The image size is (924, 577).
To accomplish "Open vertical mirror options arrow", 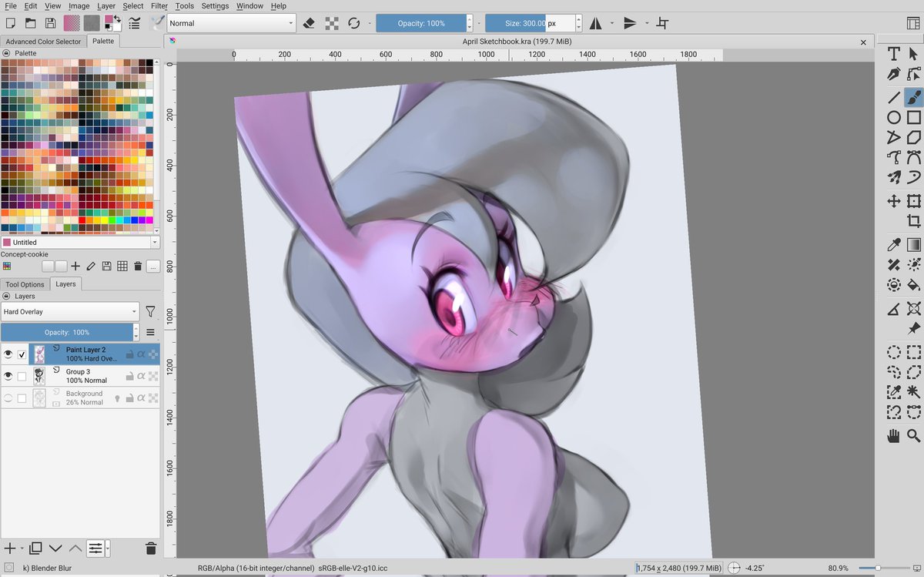I will 646,23.
